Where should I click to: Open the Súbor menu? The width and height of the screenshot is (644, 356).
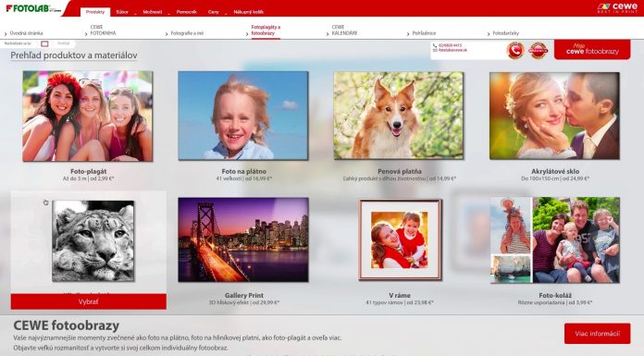coord(122,12)
